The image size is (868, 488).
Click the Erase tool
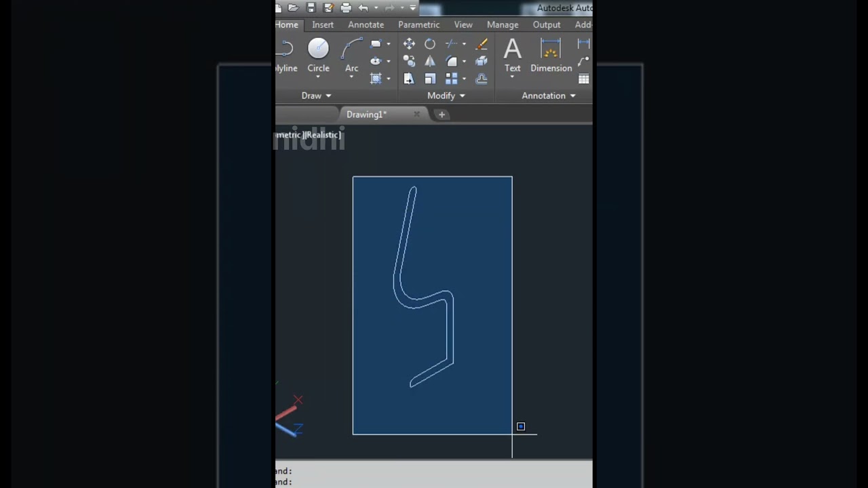[481, 44]
